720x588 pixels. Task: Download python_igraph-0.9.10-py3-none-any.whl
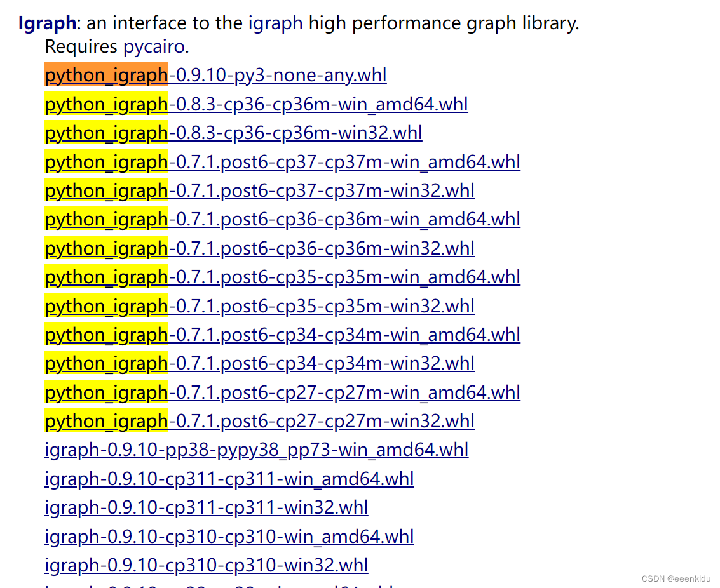pos(215,75)
